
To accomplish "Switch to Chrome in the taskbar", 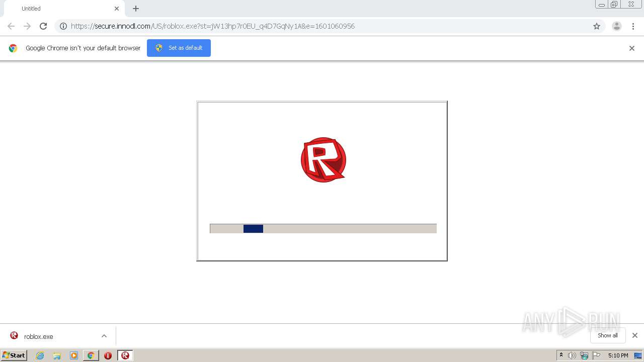I will 91,355.
